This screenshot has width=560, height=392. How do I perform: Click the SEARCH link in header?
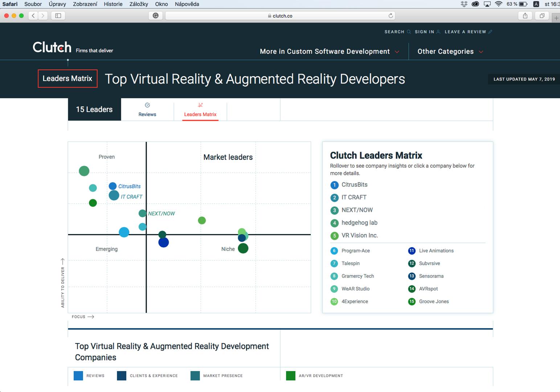point(397,32)
